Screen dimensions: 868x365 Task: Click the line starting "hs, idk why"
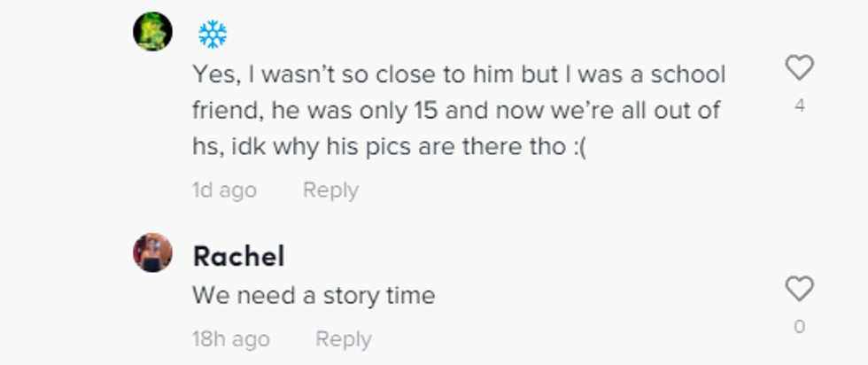pos(390,147)
